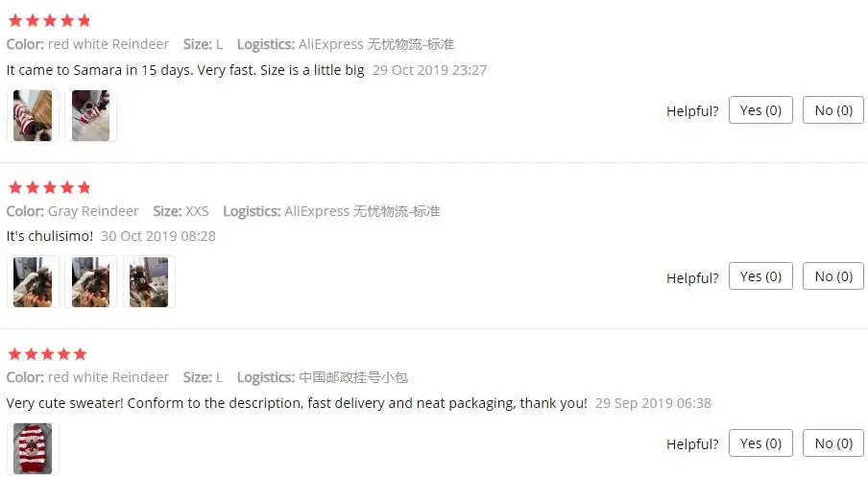Image resolution: width=868 pixels, height=478 pixels.
Task: Click No on the Samara delivery review
Action: point(833,110)
